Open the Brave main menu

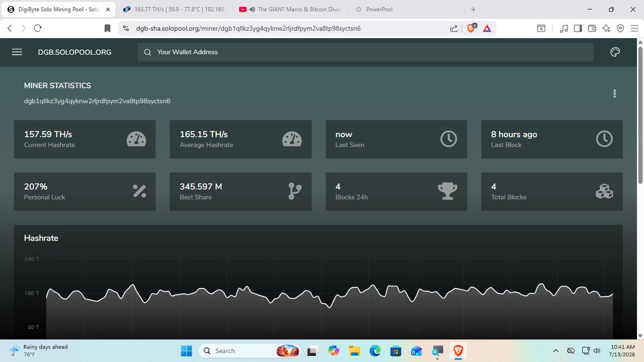(634, 28)
